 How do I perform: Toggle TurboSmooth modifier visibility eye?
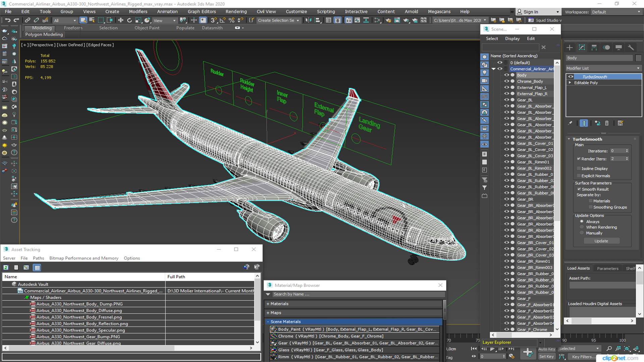pyautogui.click(x=571, y=77)
